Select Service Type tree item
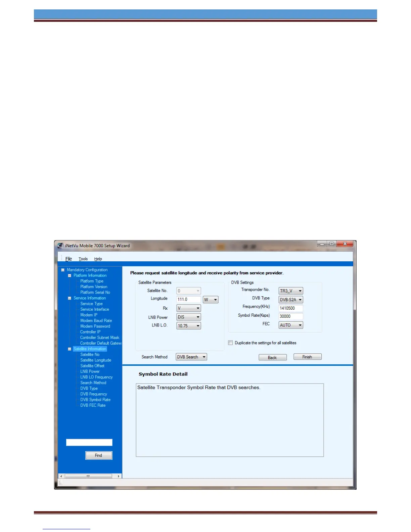Screen dimensions: 411x532 [x=91, y=304]
